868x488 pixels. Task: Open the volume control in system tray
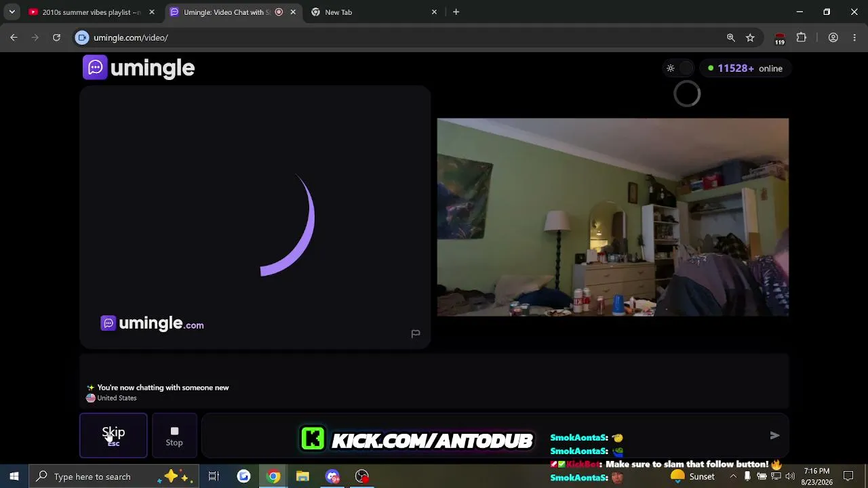[790, 476]
